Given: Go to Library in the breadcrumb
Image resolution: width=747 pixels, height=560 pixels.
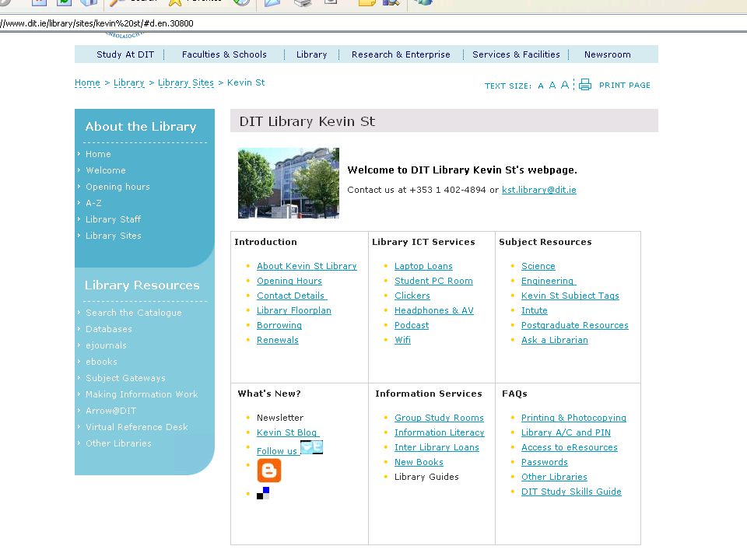Looking at the screenshot, I should click(x=128, y=82).
